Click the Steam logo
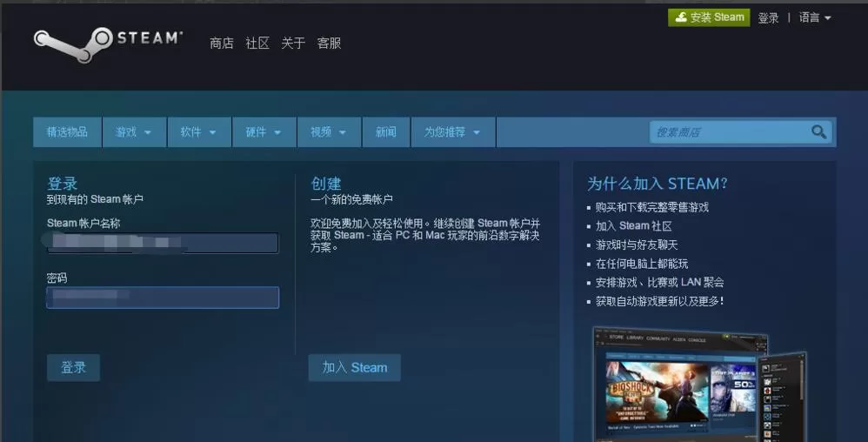 tap(108, 44)
